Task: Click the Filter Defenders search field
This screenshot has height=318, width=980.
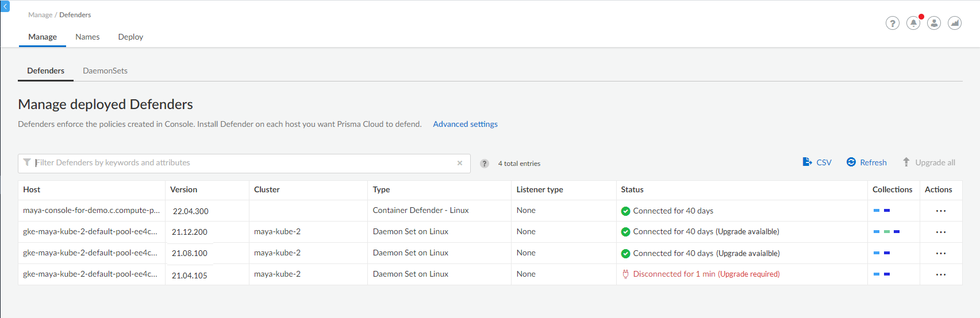Action: 244,163
